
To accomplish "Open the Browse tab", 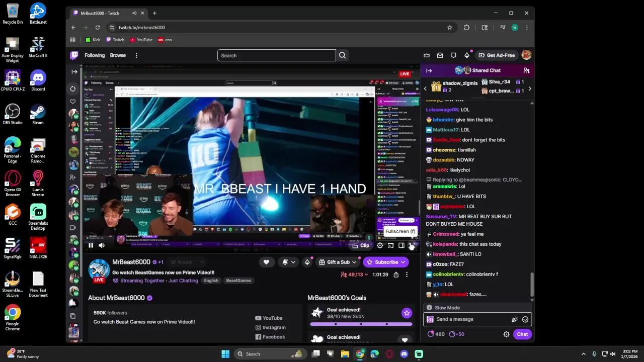I will (118, 55).
